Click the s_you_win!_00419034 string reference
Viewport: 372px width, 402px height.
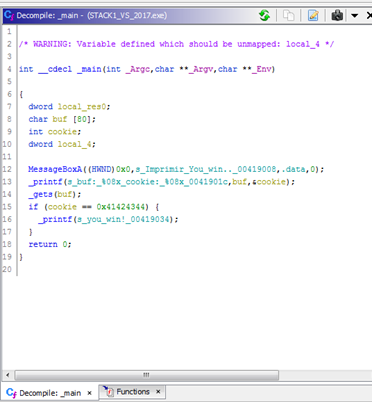tap(123, 219)
